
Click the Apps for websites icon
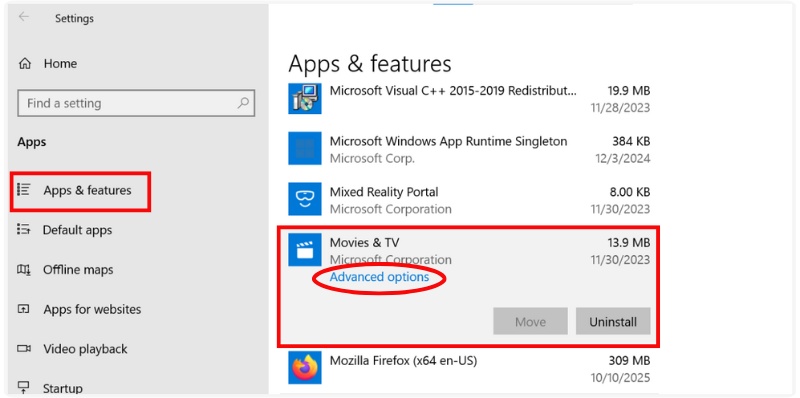[x=23, y=309]
